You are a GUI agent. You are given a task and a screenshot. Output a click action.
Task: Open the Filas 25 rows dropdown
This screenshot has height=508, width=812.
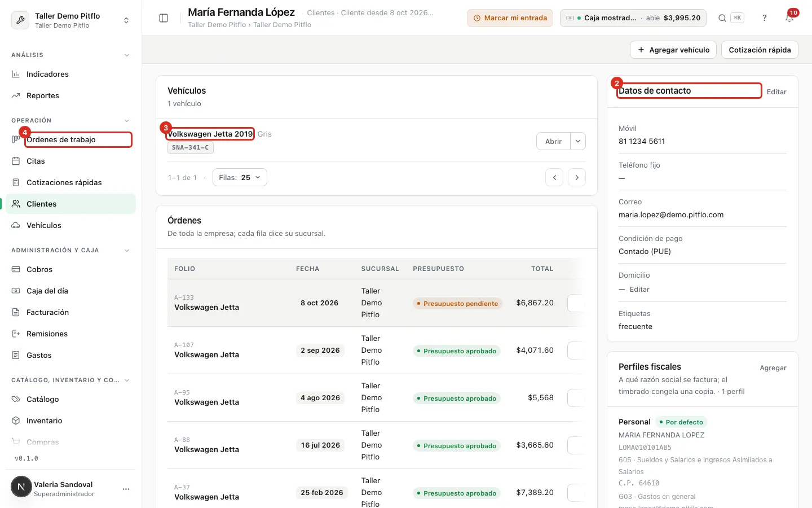coord(240,177)
